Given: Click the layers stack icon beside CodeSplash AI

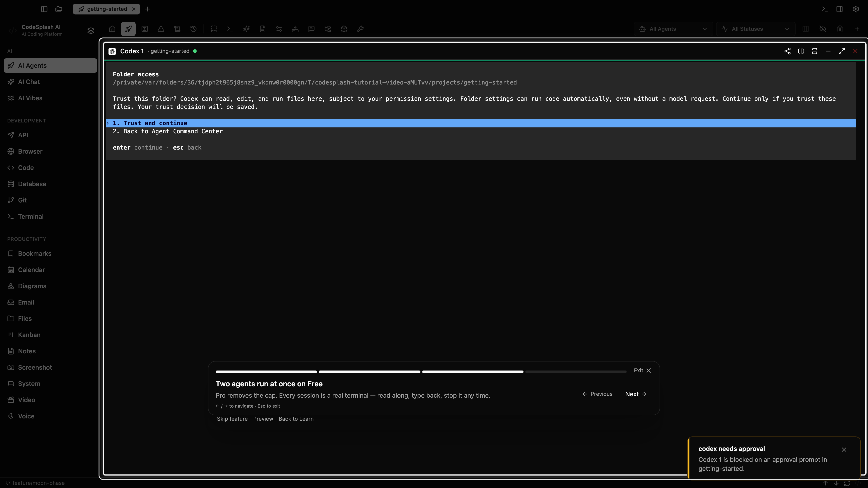Looking at the screenshot, I should pos(91,31).
